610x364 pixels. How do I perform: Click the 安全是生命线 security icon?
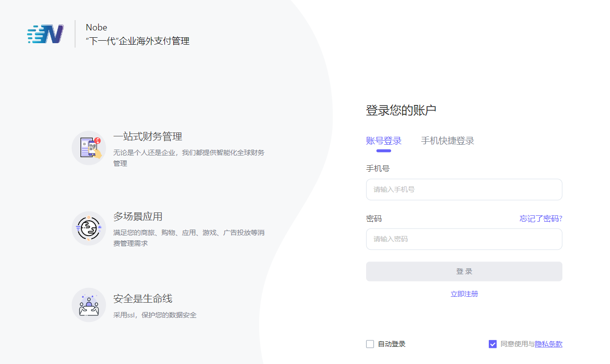click(89, 305)
